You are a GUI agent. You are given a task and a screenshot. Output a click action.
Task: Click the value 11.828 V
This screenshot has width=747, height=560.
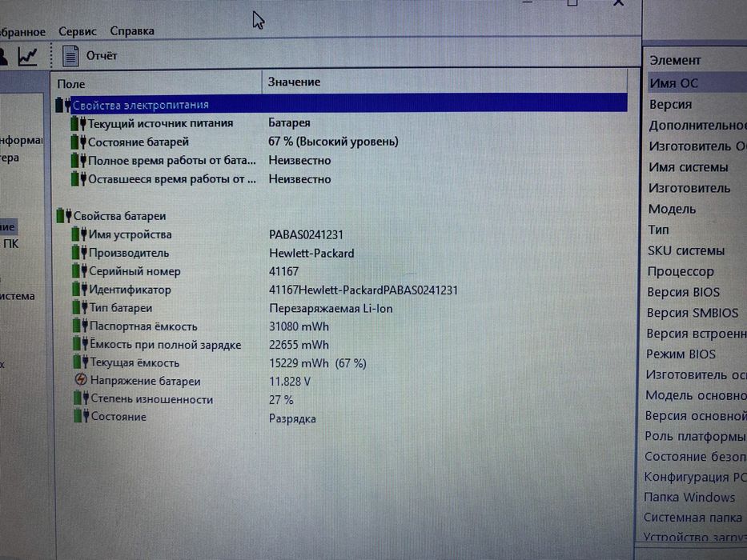pos(290,382)
